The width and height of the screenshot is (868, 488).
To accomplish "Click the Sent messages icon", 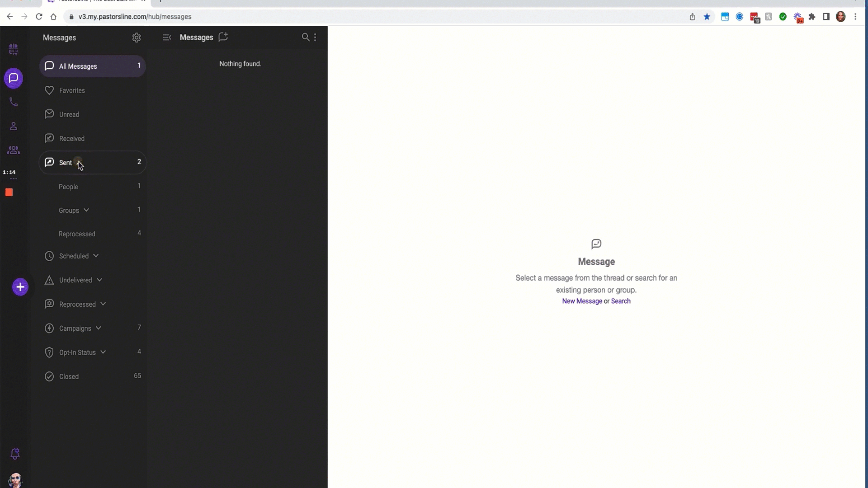I will [49, 162].
